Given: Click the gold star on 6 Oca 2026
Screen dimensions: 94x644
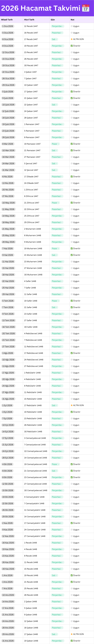Looking at the screenshot, I should (72, 39).
